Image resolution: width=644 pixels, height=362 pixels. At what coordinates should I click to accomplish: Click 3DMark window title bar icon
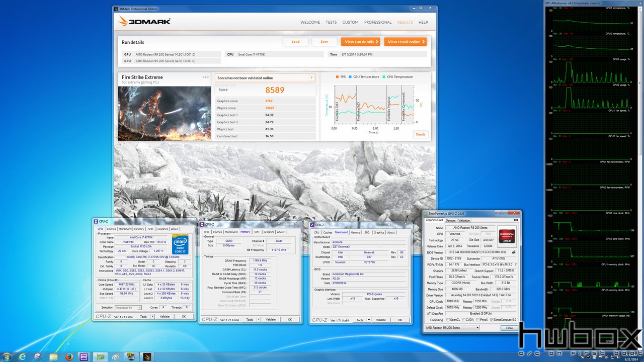click(115, 9)
